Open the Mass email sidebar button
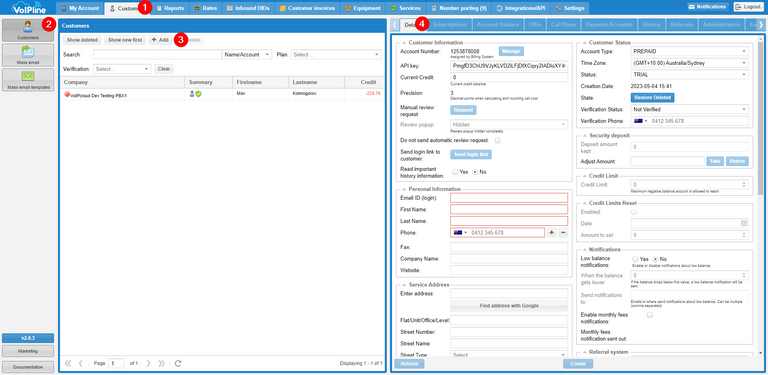Image resolution: width=768 pixels, height=375 pixels. [x=28, y=55]
